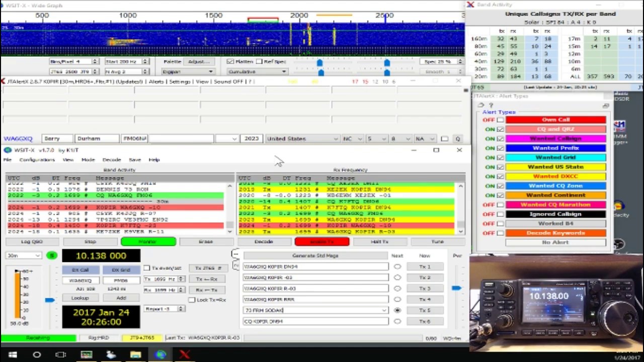
Task: Click Ignored Callsign black color bar
Action: coord(555,214)
